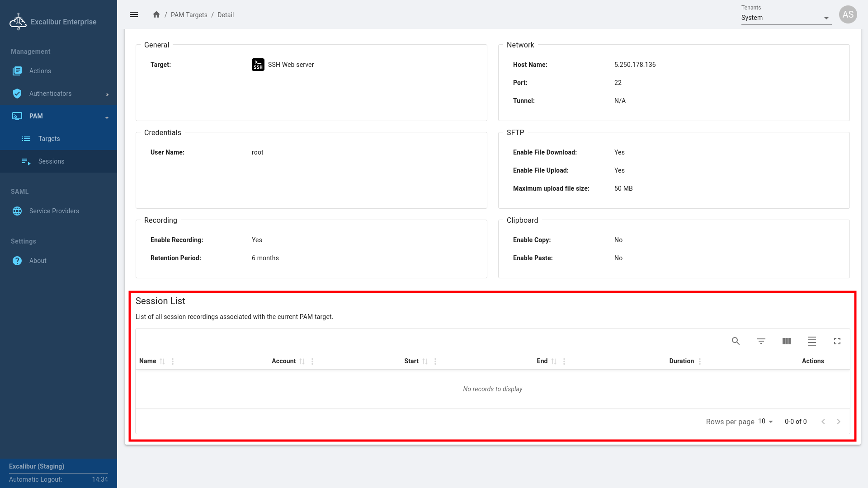Viewport: 868px width, 488px height.
Task: Open the Tenants System dropdown
Action: pyautogui.click(x=786, y=18)
